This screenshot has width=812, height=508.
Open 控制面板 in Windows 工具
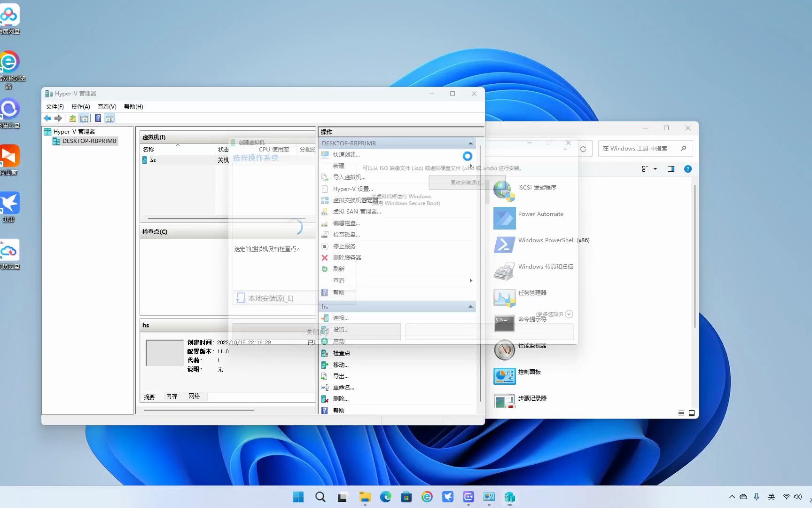518,376
